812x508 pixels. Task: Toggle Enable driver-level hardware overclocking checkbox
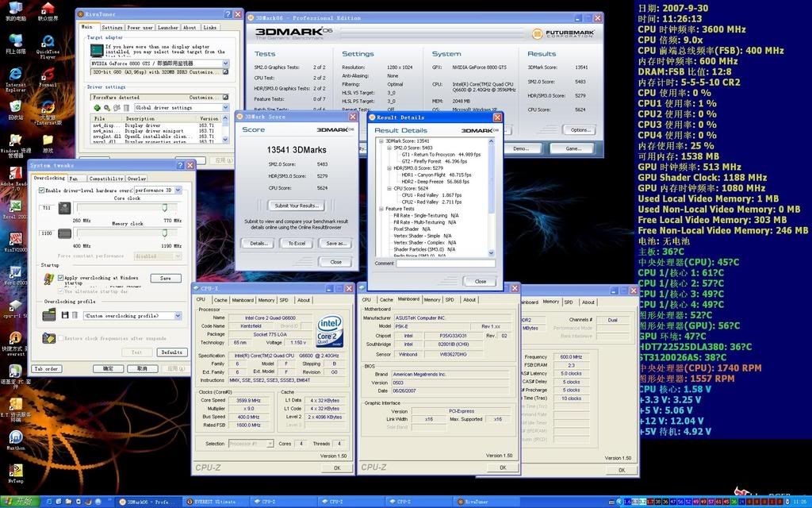coord(42,190)
